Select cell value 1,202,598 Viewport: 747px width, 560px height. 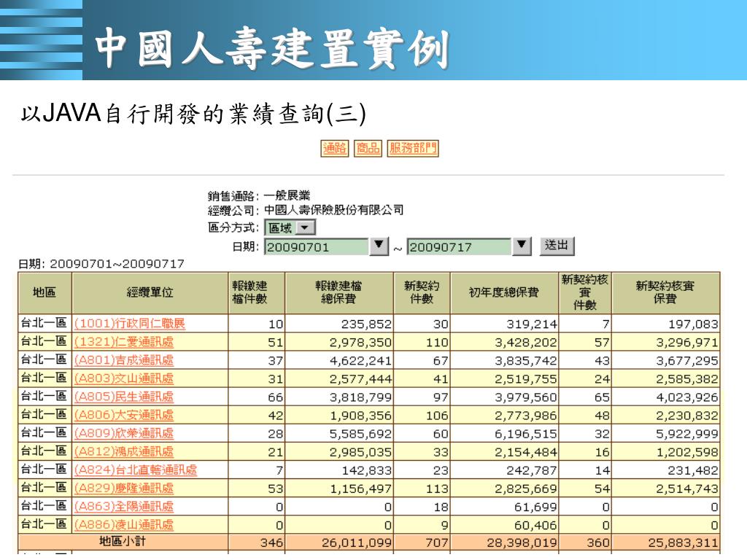pyautogui.click(x=687, y=452)
